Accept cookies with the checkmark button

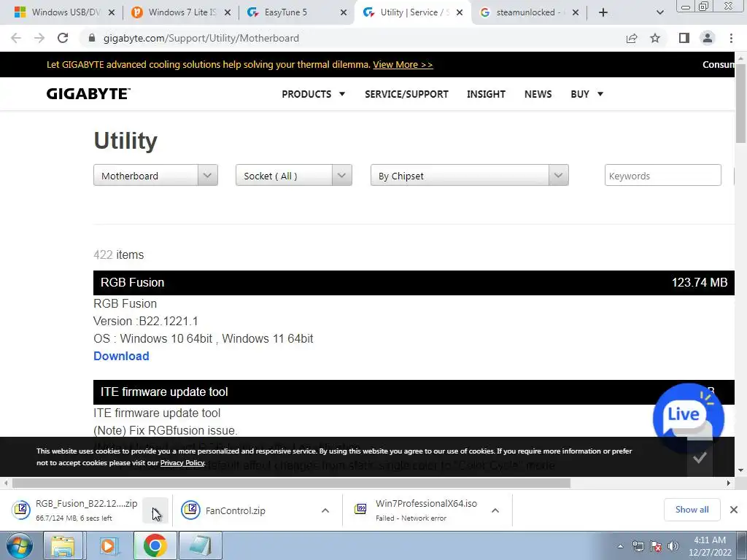pyautogui.click(x=700, y=458)
